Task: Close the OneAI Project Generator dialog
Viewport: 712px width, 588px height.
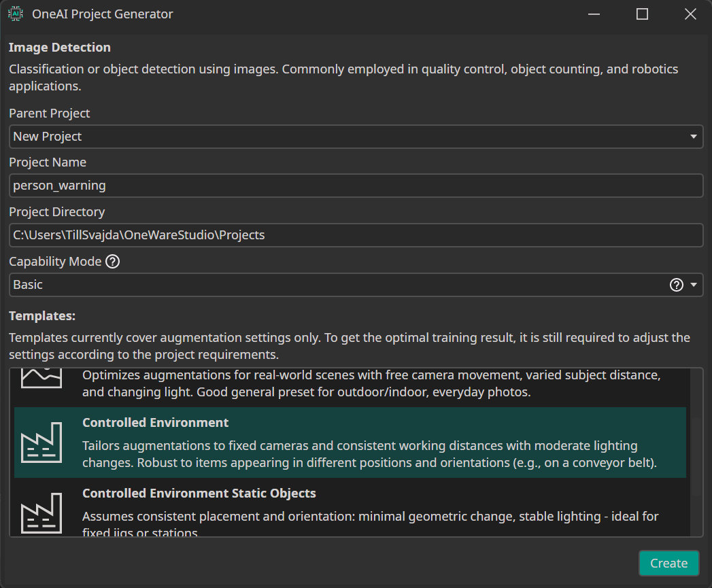Action: click(690, 14)
